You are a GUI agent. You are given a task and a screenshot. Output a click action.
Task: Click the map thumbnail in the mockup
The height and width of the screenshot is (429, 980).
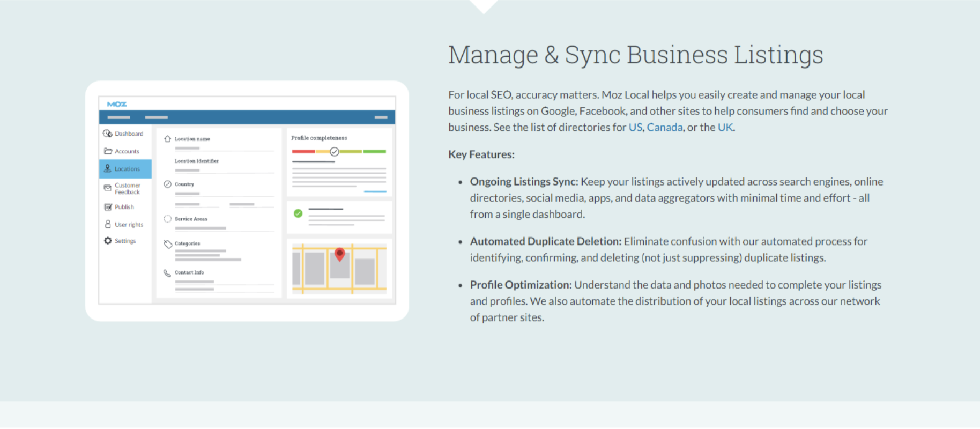[x=339, y=269]
